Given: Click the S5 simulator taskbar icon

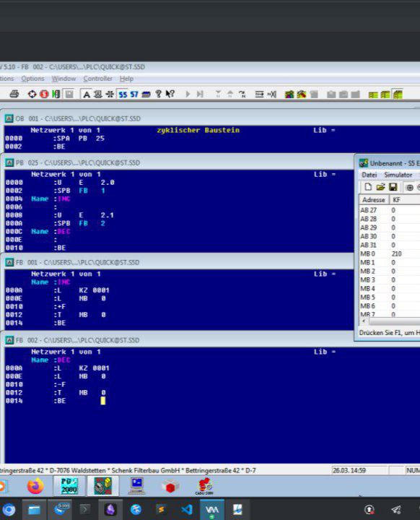Looking at the screenshot, I should pyautogui.click(x=103, y=486).
